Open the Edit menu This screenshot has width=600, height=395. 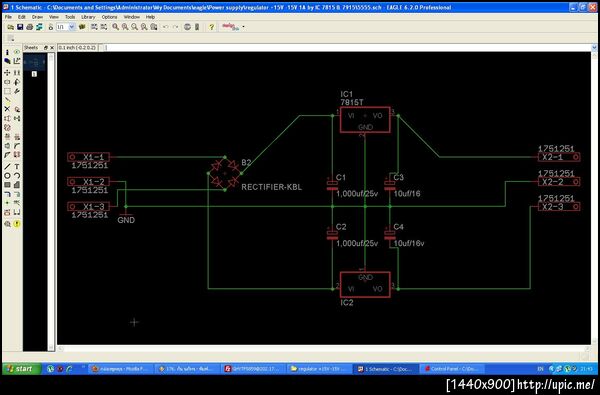pyautogui.click(x=22, y=17)
